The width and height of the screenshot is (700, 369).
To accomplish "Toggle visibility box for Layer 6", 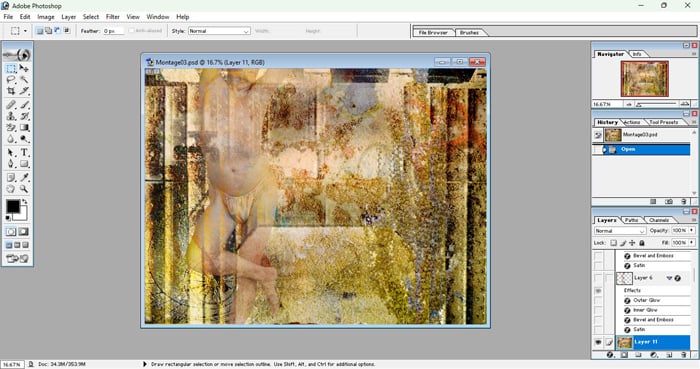I will coord(598,278).
